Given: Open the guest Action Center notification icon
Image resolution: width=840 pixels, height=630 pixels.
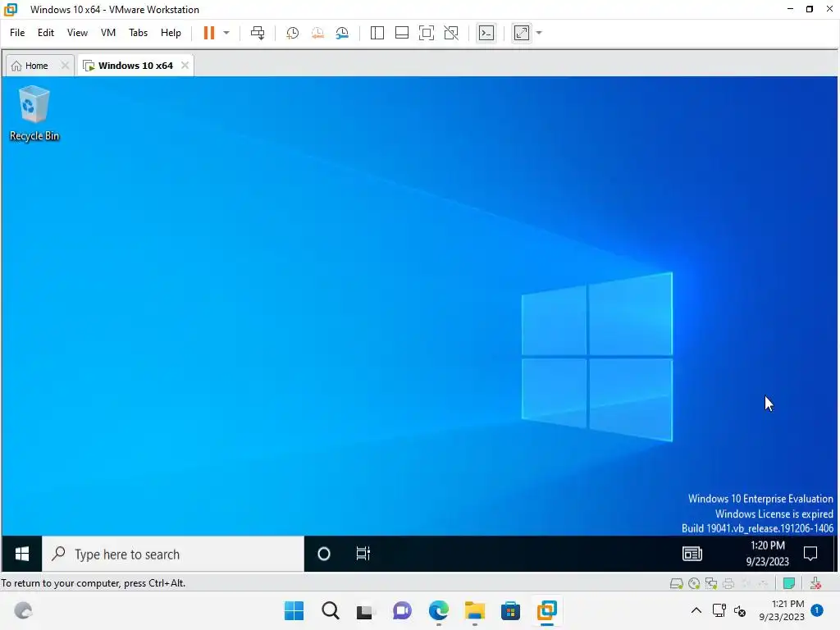Looking at the screenshot, I should pyautogui.click(x=810, y=554).
